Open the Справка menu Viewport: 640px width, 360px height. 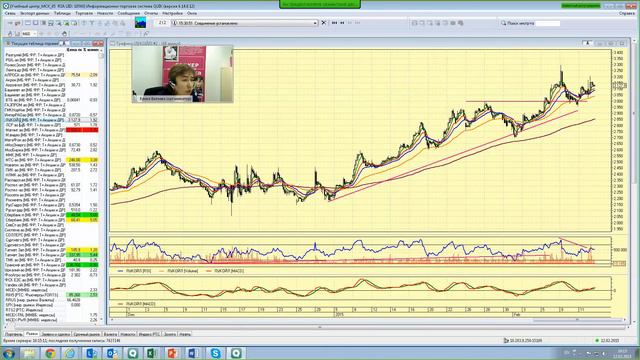point(627,13)
